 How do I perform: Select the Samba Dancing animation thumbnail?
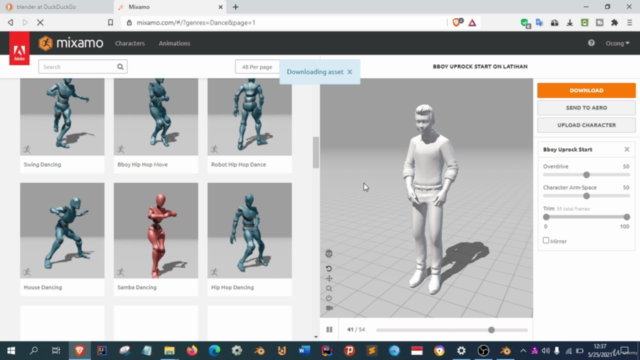pyautogui.click(x=156, y=231)
